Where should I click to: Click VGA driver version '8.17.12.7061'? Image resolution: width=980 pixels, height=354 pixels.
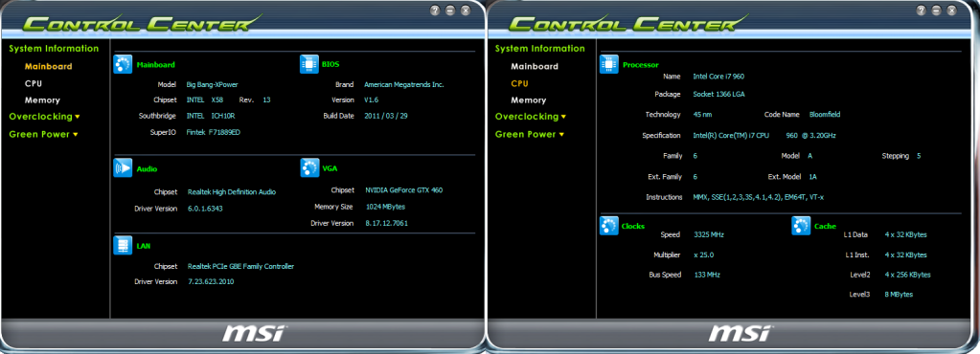point(386,223)
